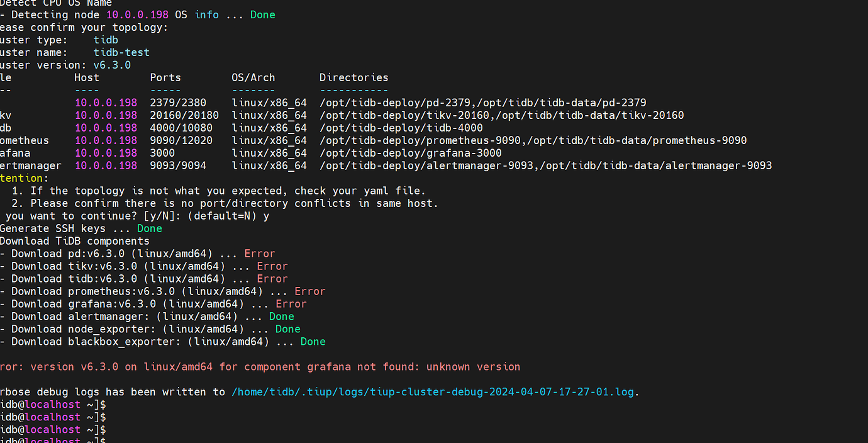Click the 'Download TiDB components' line

75,242
